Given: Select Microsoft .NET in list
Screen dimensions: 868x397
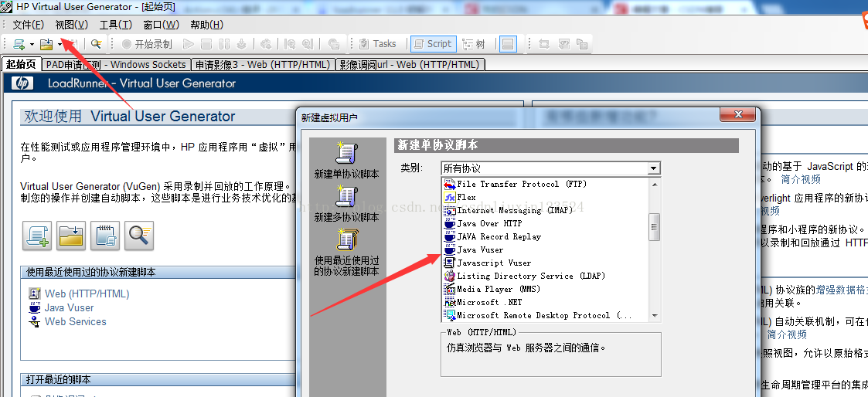Looking at the screenshot, I should [x=488, y=303].
